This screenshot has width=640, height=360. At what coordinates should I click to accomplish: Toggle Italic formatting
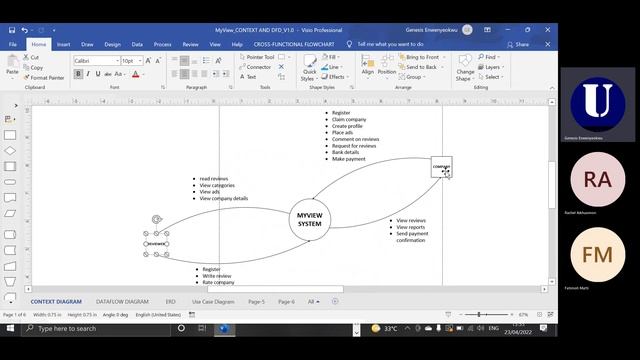(x=88, y=74)
